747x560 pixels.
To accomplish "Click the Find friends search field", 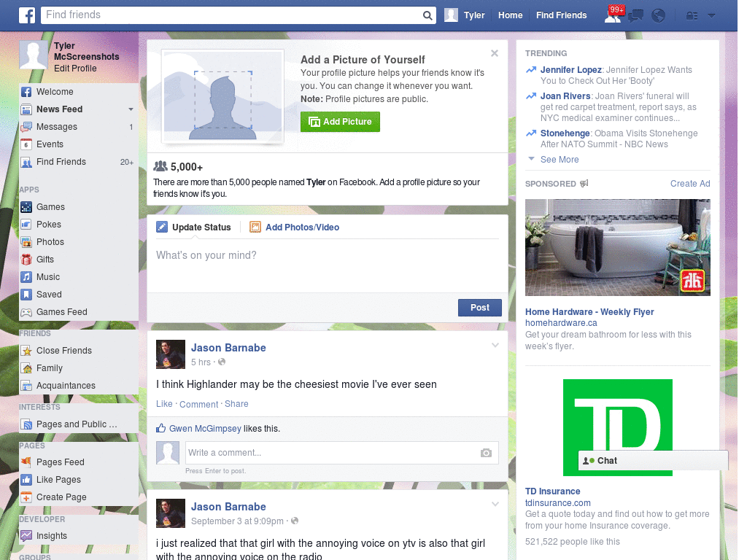I will (231, 15).
